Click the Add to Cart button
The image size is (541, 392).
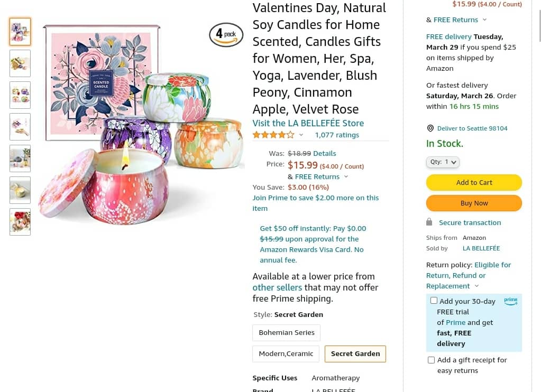[x=474, y=182]
